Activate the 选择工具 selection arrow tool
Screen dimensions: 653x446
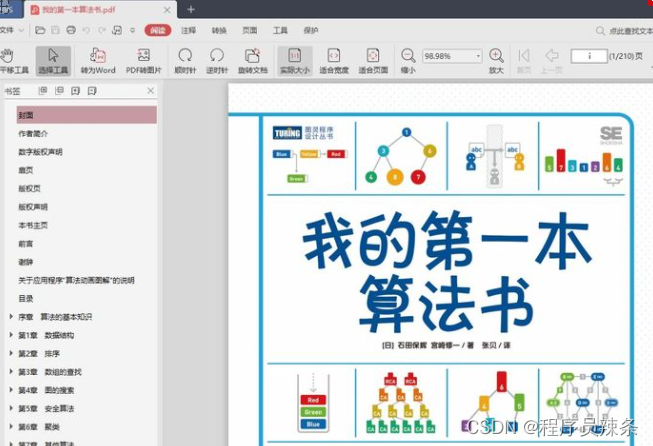[x=53, y=61]
